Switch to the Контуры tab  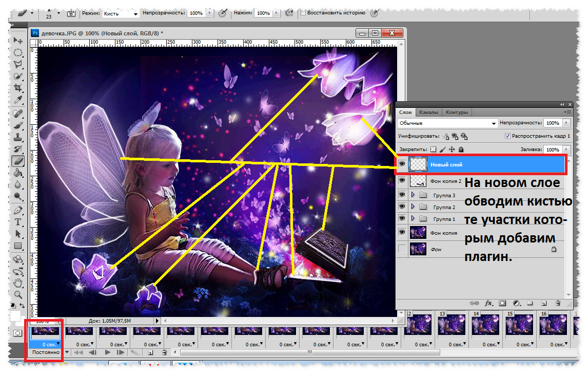[x=457, y=113]
